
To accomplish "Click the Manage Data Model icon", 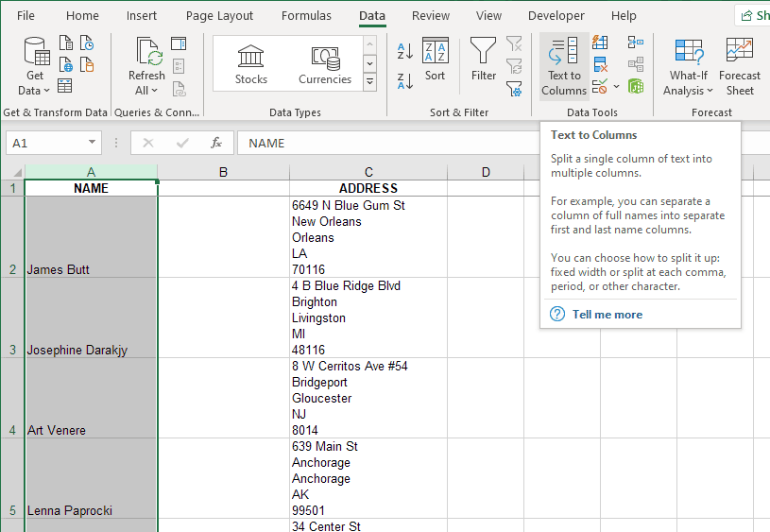I will click(636, 87).
